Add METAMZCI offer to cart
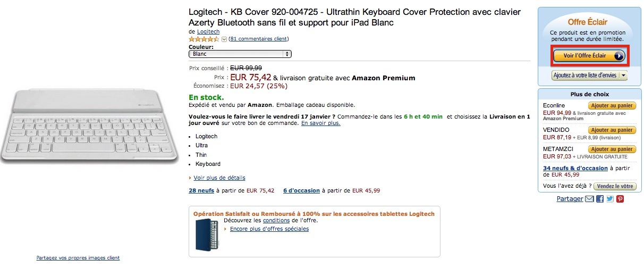644x268 pixels. 612,149
